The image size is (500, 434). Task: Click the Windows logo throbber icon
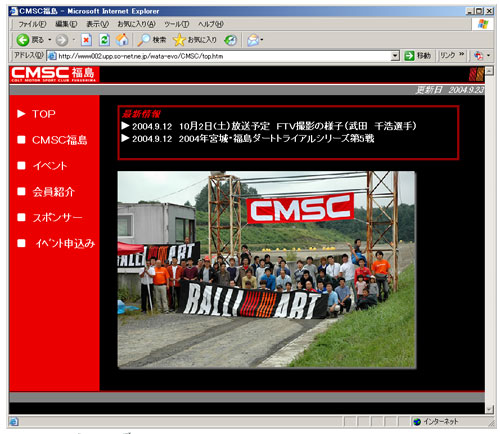483,24
